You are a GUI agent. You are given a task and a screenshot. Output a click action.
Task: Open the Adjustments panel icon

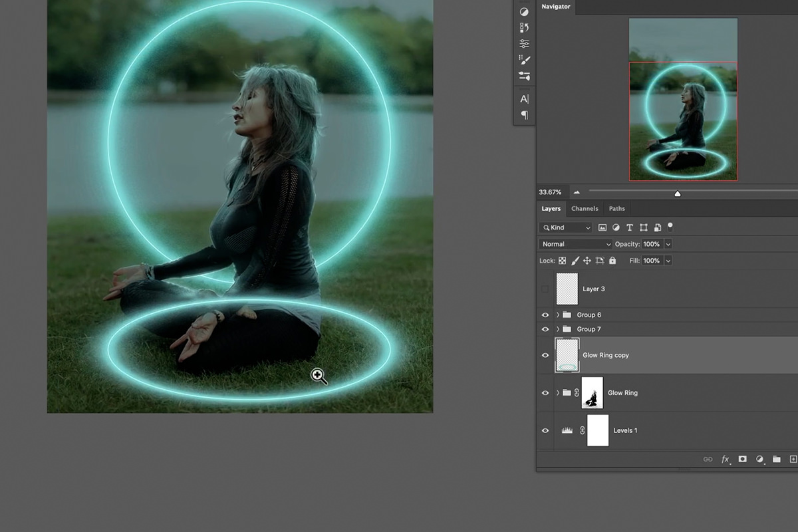coord(524,12)
